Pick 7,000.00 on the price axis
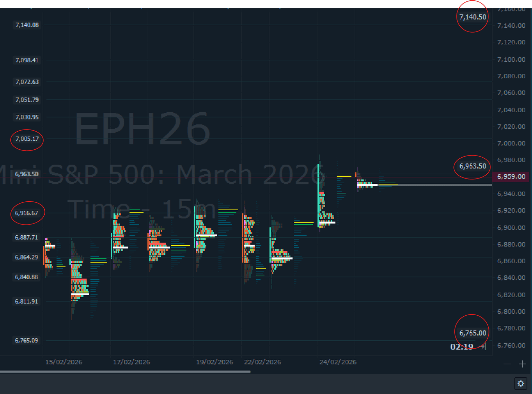 click(511, 143)
